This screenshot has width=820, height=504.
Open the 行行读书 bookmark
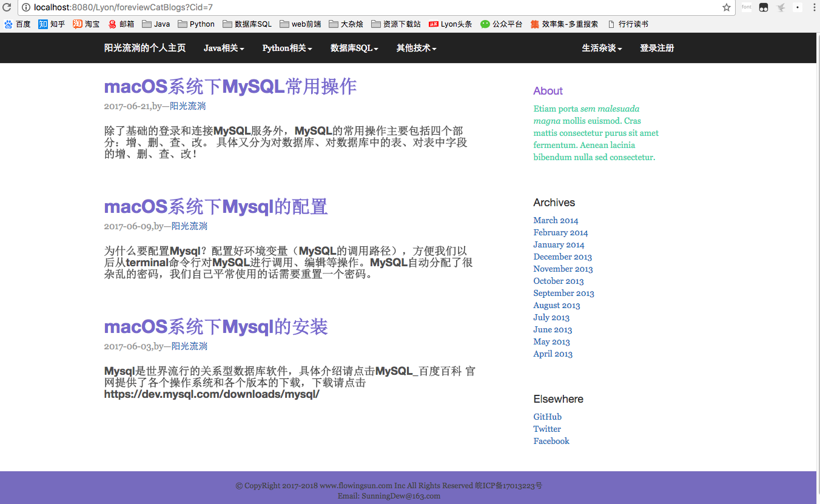click(627, 24)
